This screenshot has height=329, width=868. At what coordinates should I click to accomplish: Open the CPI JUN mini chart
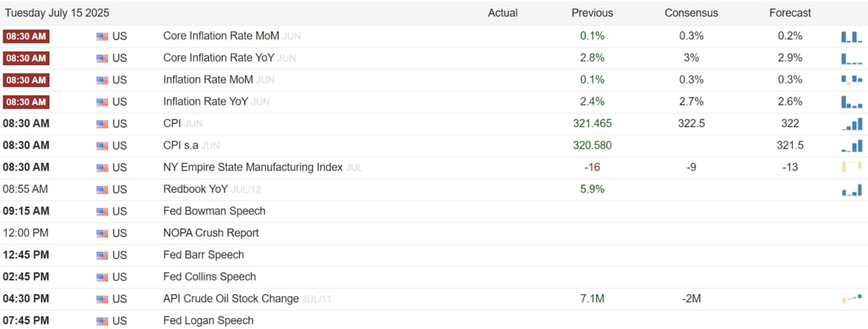pyautogui.click(x=851, y=124)
